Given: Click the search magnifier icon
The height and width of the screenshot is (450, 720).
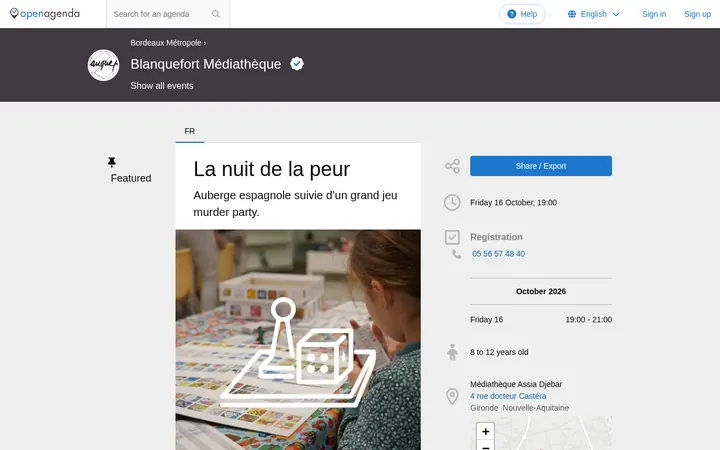Looking at the screenshot, I should point(216,14).
